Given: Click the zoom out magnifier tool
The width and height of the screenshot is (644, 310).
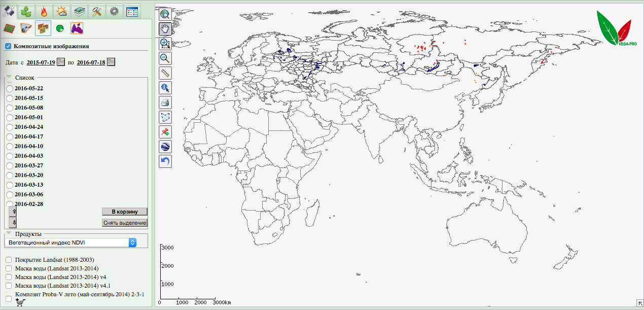Looking at the screenshot, I should click(x=165, y=58).
